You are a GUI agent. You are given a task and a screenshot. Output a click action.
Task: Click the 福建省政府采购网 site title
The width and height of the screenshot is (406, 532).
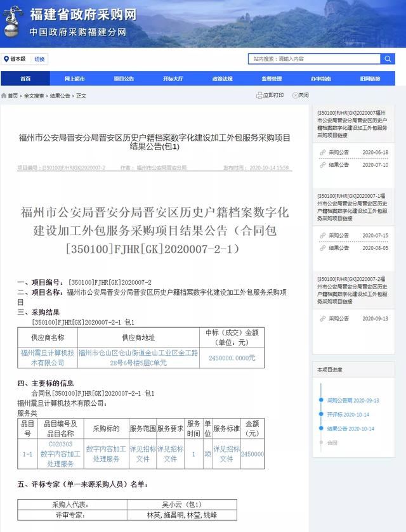(83, 15)
